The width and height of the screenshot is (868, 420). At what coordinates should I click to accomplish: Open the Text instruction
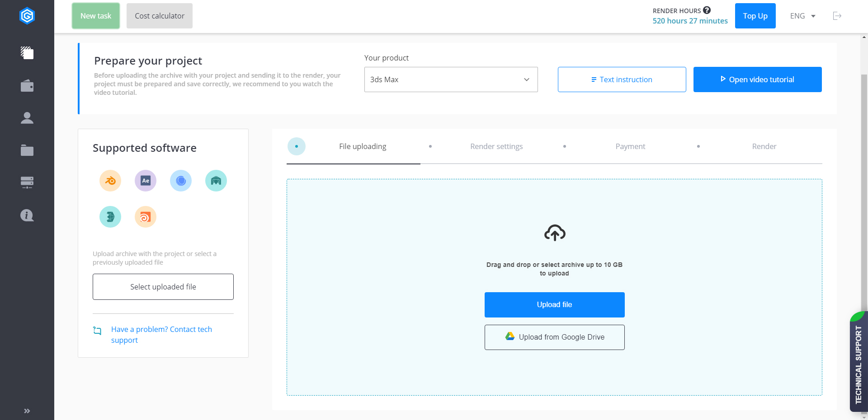tap(622, 79)
